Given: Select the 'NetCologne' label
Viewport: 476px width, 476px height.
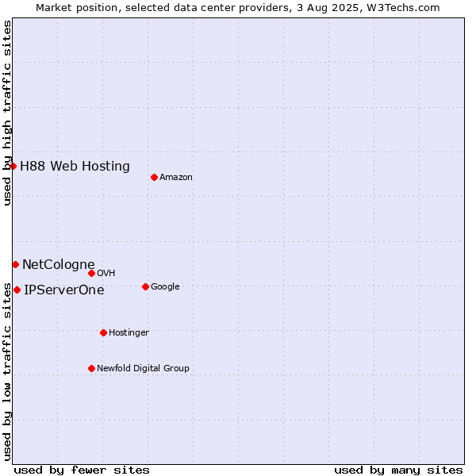Looking at the screenshot, I should 59,265.
